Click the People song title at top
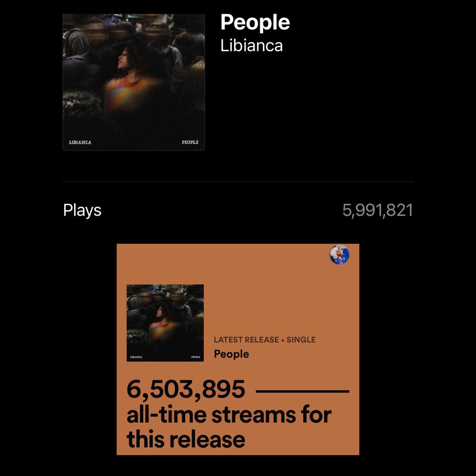The width and height of the screenshot is (476, 476). click(x=255, y=23)
